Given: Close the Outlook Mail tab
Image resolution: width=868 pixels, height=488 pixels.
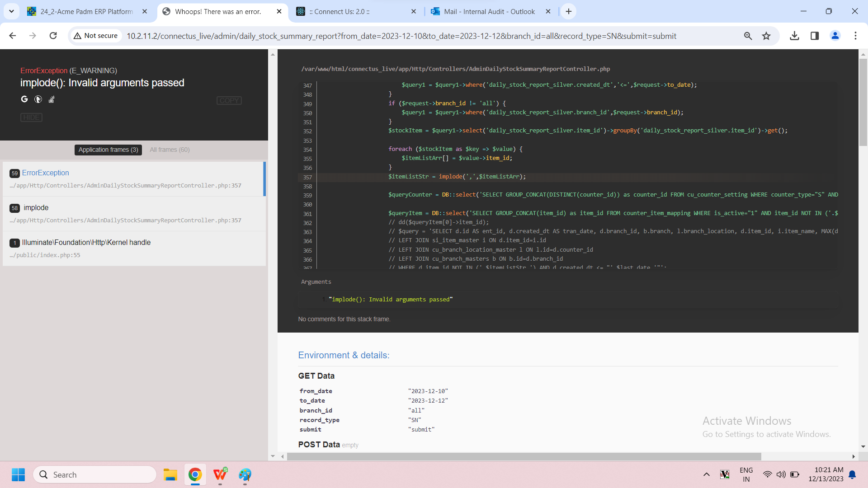Looking at the screenshot, I should [548, 11].
